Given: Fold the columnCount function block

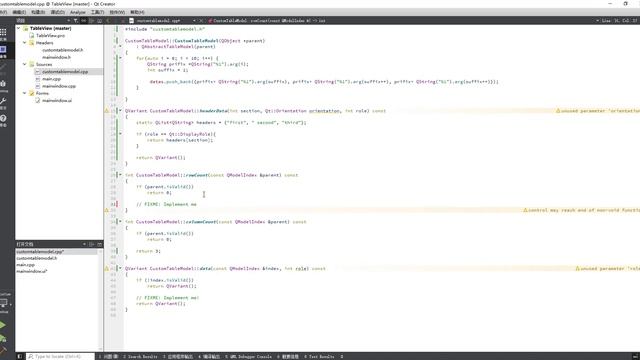Looking at the screenshot, I should [120, 222].
